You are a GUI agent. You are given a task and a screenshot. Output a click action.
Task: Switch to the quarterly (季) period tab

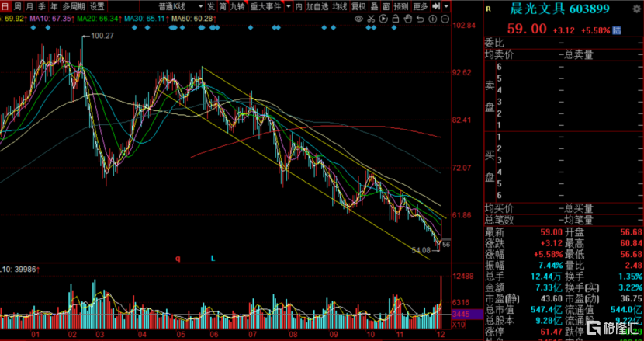41,6
